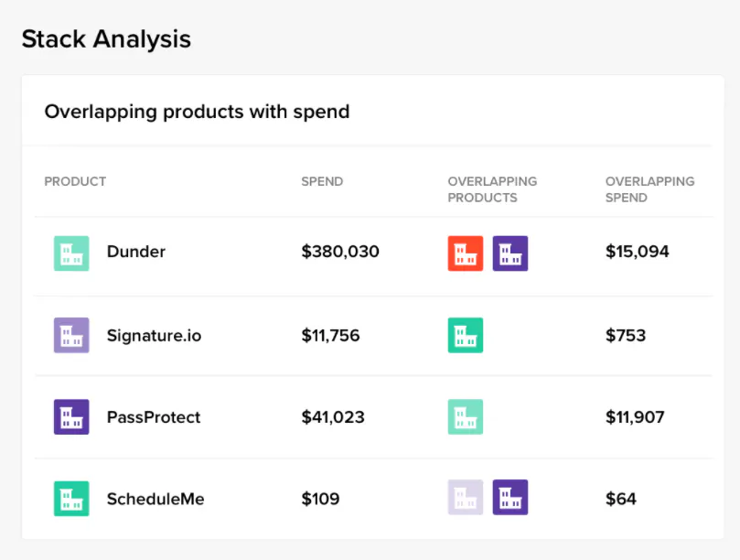Click the $753 overlapping spend value
The width and height of the screenshot is (740, 560).
(x=626, y=336)
